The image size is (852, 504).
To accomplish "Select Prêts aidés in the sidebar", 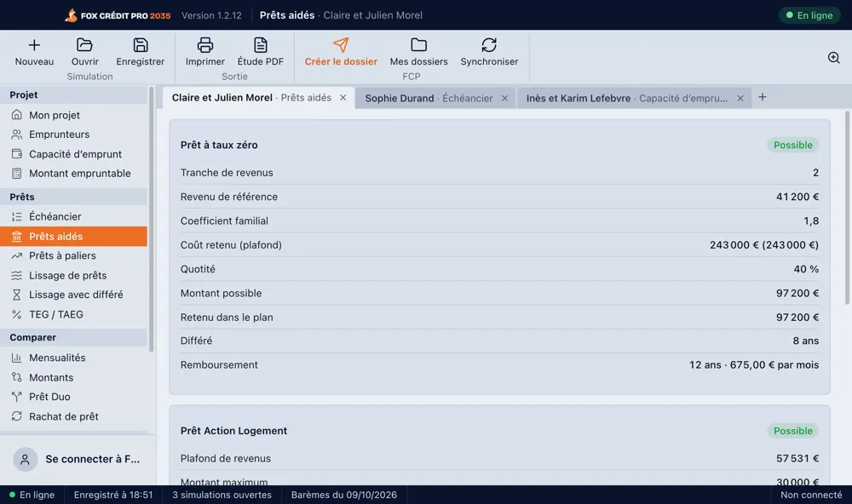I will tap(74, 237).
